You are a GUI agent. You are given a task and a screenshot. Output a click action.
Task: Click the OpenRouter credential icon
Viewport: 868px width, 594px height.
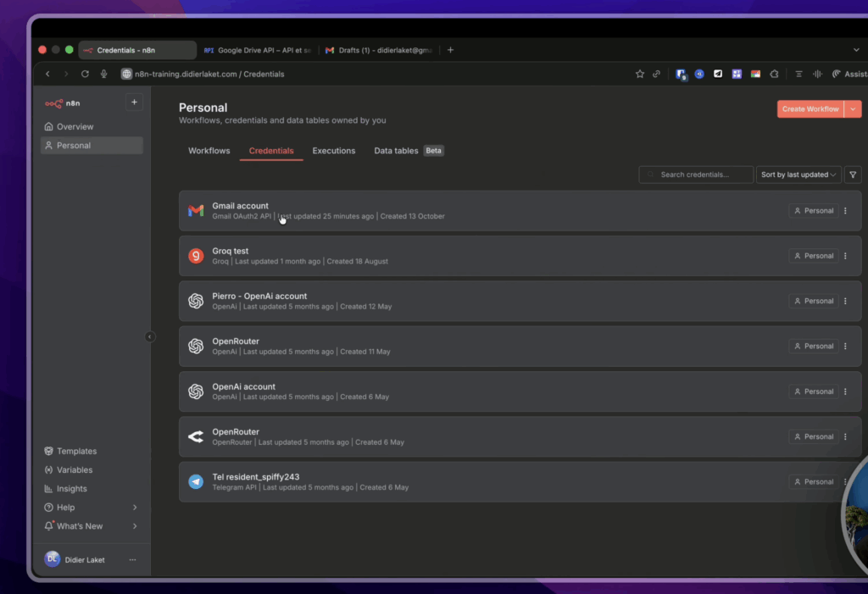196,436
